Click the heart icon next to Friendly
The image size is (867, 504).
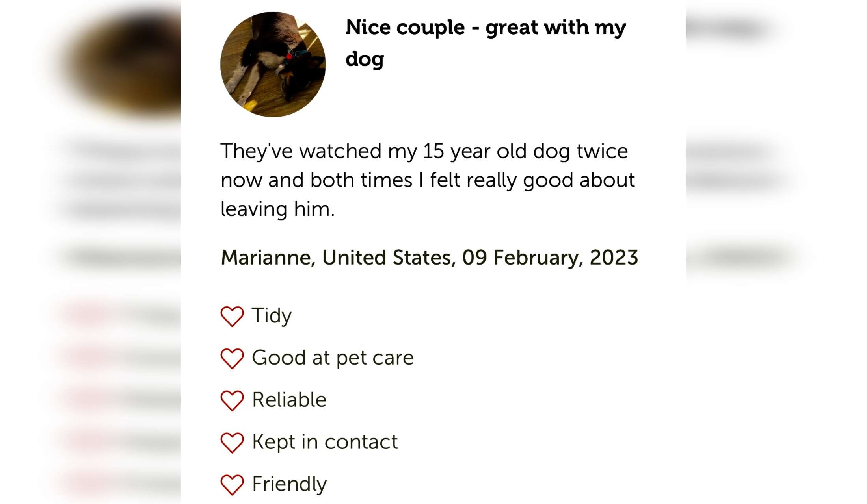(x=232, y=485)
